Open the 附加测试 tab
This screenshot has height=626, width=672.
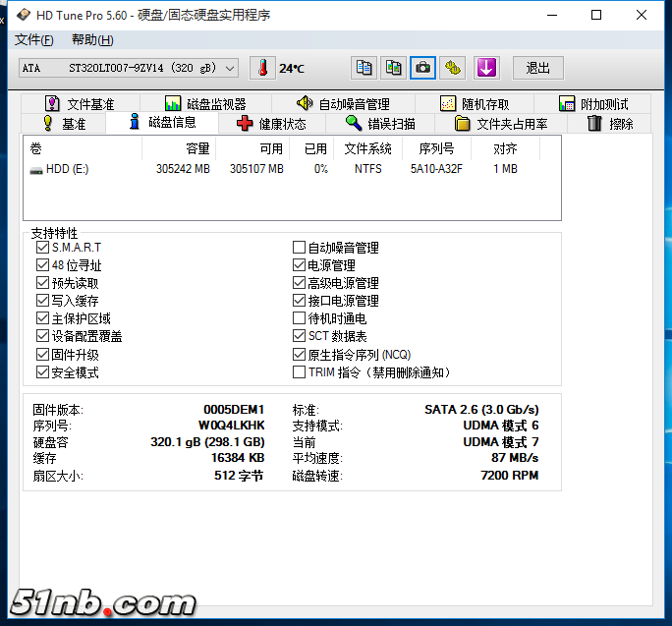(593, 104)
